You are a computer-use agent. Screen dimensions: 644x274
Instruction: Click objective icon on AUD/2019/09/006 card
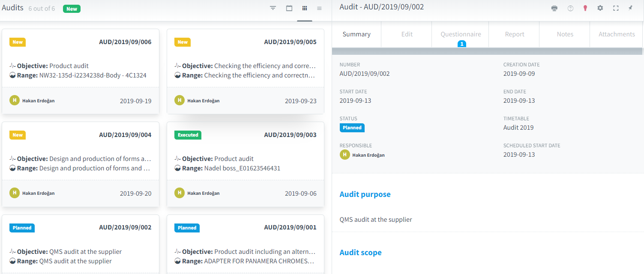[x=13, y=66]
